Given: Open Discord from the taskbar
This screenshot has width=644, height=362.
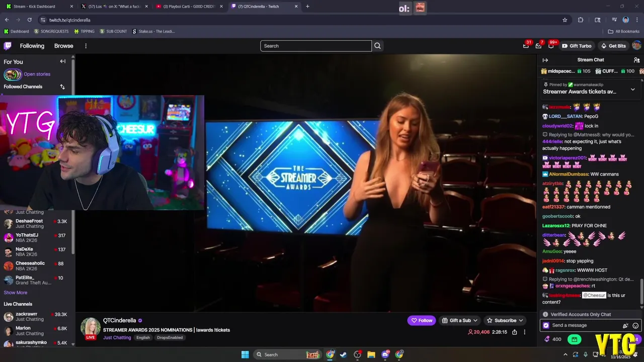Looking at the screenshot, I should point(385,354).
